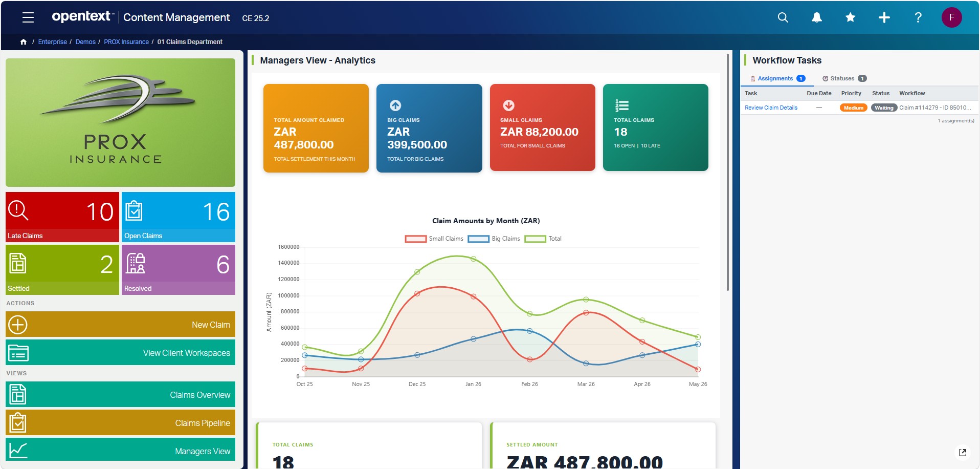Screen dimensions: 980x469
Task: Click the Late Claims magnifier alert icon
Action: coord(18,210)
